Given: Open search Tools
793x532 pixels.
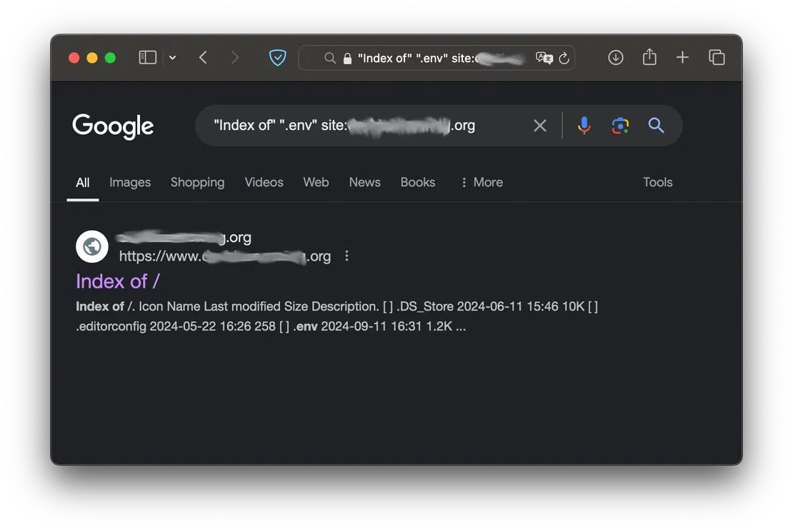Looking at the screenshot, I should pyautogui.click(x=657, y=182).
